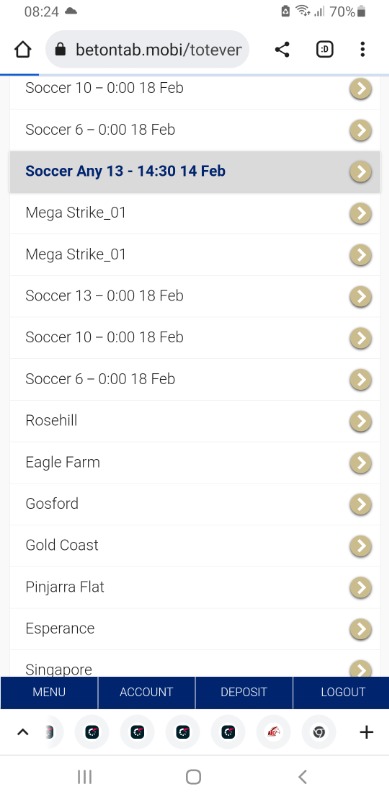Image resolution: width=389 pixels, height=800 pixels.
Task: Tap the browser home icon
Action: click(23, 49)
